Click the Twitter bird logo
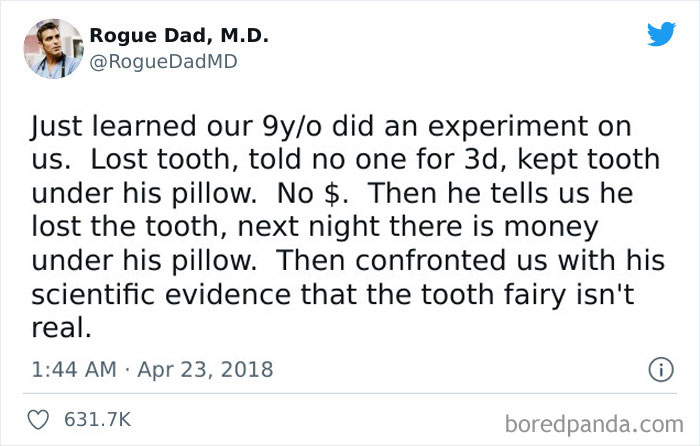The height and width of the screenshot is (446, 700). click(x=661, y=36)
